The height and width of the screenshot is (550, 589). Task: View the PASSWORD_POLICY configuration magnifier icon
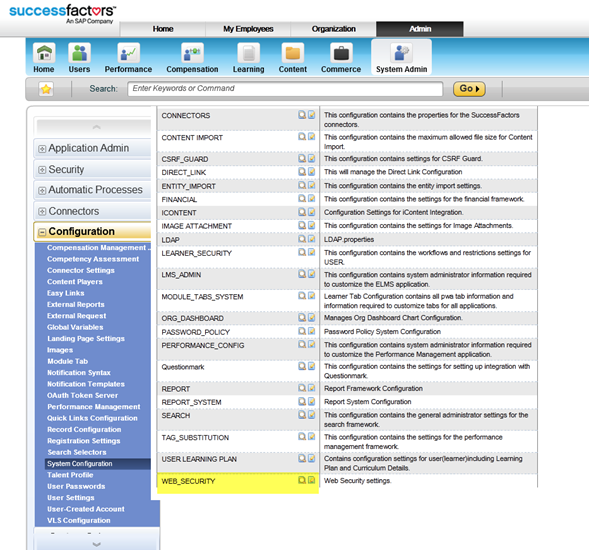pyautogui.click(x=302, y=331)
